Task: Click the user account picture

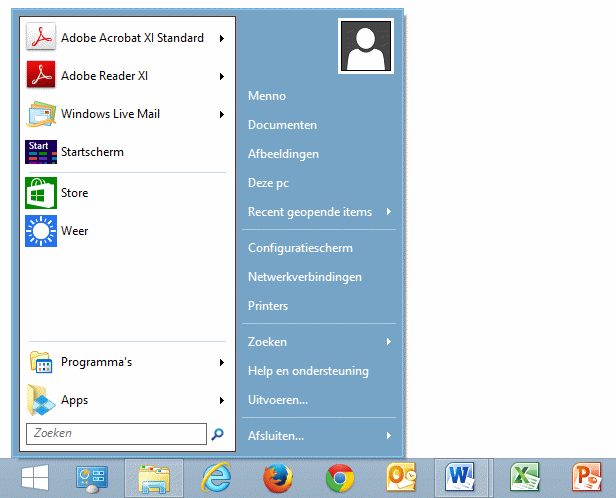Action: tap(366, 46)
